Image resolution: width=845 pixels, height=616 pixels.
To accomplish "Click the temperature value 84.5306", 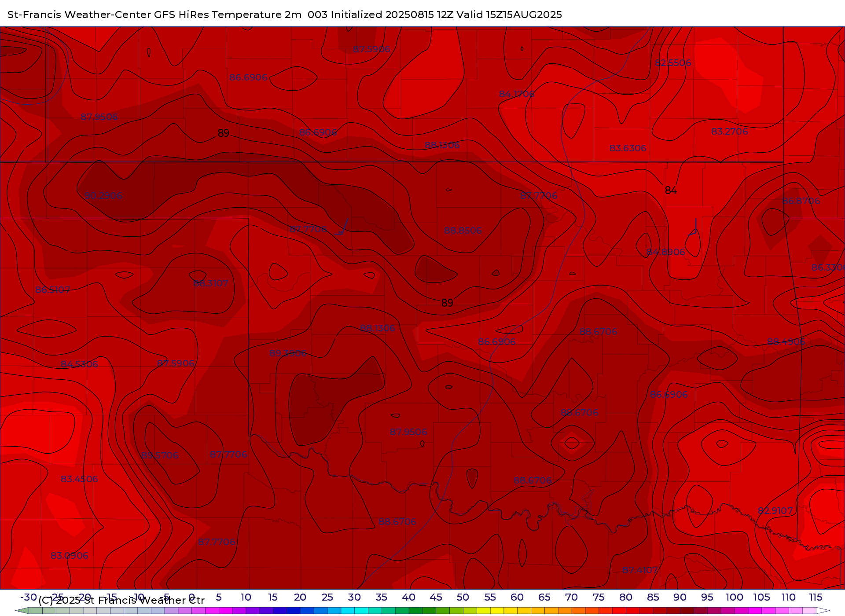I will tap(79, 364).
